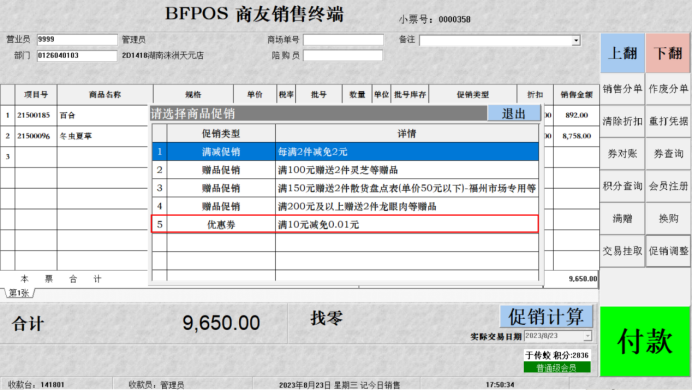The height and width of the screenshot is (390, 692).
Task: Open 积分查询 points query
Action: [622, 186]
